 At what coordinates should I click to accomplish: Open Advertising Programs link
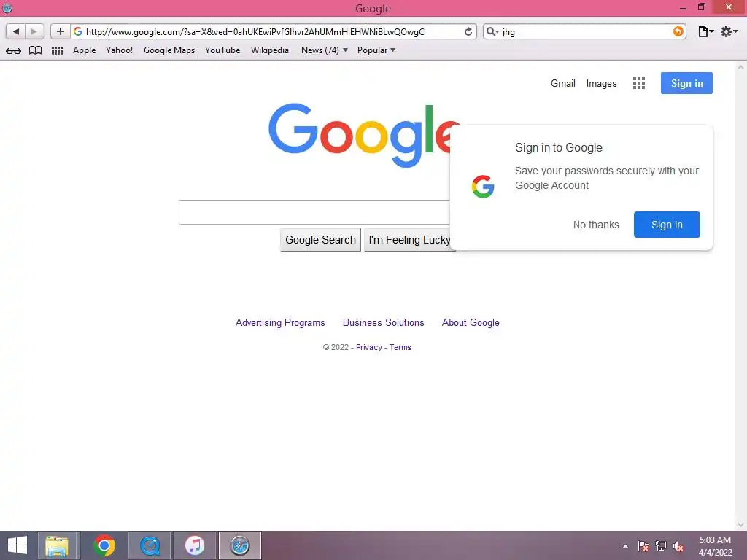coord(280,322)
